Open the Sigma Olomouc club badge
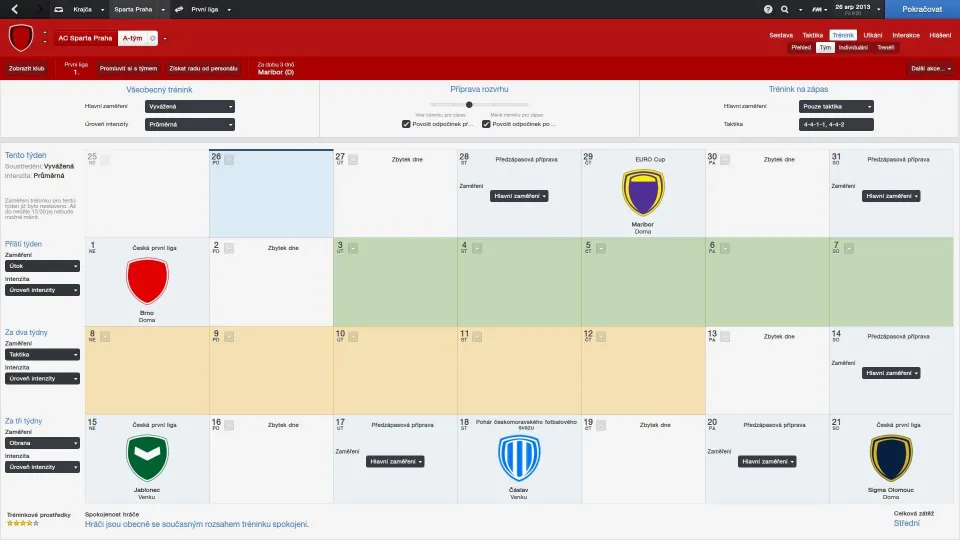Viewport: 960px width, 540px height. (890, 457)
